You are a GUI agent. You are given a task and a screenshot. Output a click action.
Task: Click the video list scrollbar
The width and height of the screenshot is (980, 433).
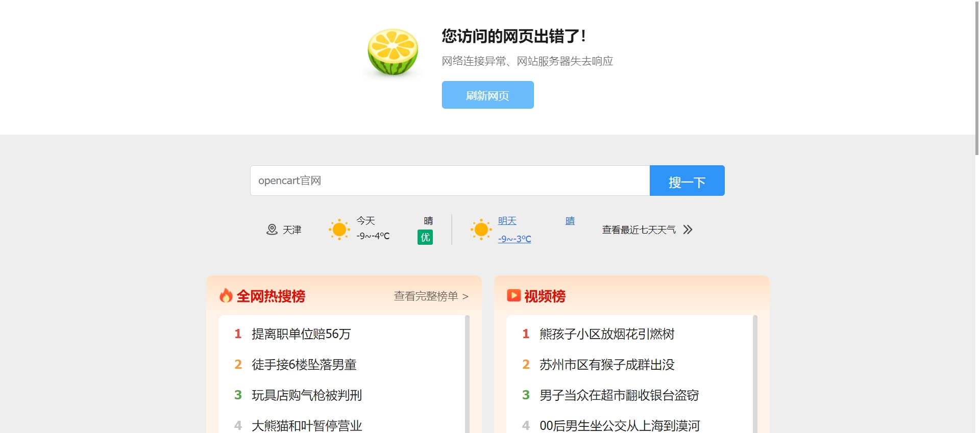pos(755,374)
